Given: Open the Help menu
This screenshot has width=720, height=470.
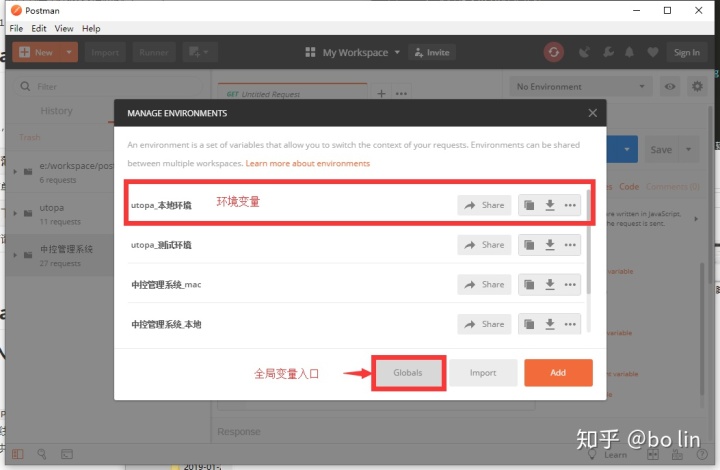Looking at the screenshot, I should click(91, 28).
